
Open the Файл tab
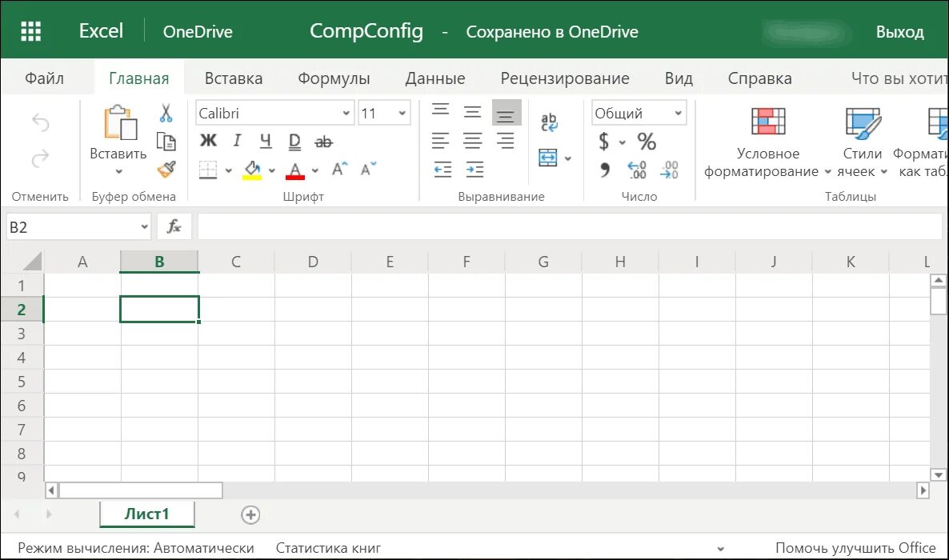(44, 78)
